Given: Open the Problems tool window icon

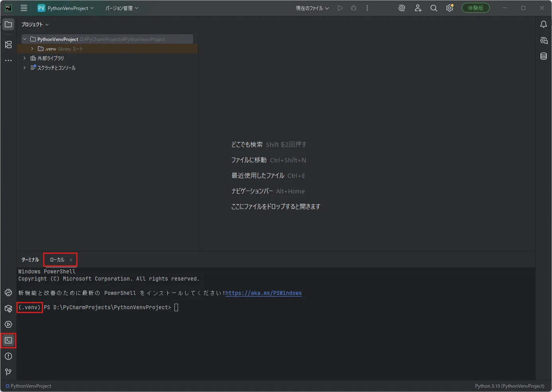Looking at the screenshot, I should (x=8, y=356).
